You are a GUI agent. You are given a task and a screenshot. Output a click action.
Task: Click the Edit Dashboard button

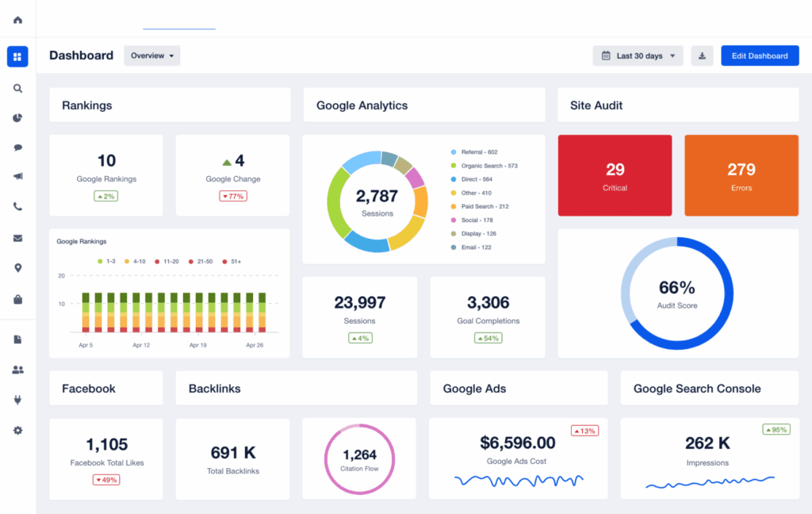click(x=759, y=56)
